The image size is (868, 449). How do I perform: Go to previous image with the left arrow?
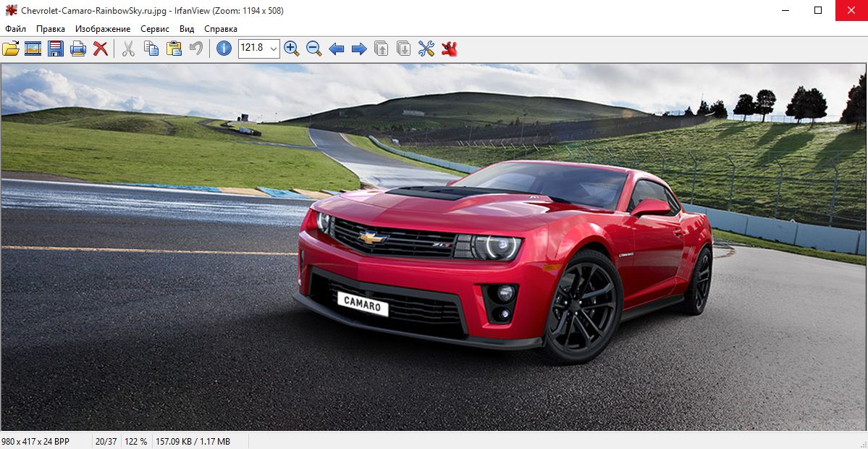pos(337,49)
